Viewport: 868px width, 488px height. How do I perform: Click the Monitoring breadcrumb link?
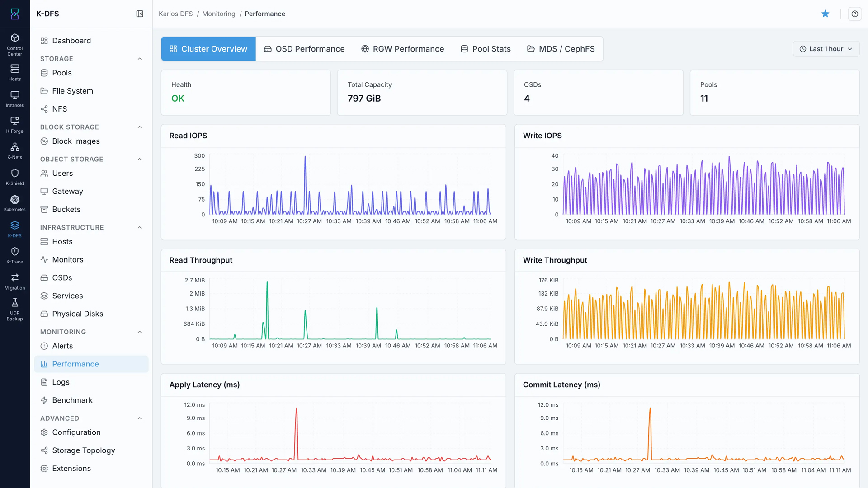click(219, 14)
